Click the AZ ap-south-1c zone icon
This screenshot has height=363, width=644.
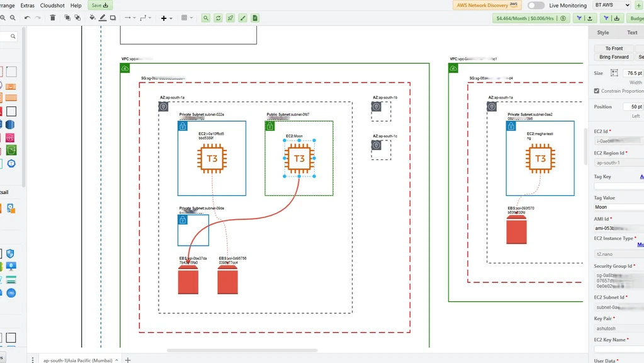coord(376,145)
